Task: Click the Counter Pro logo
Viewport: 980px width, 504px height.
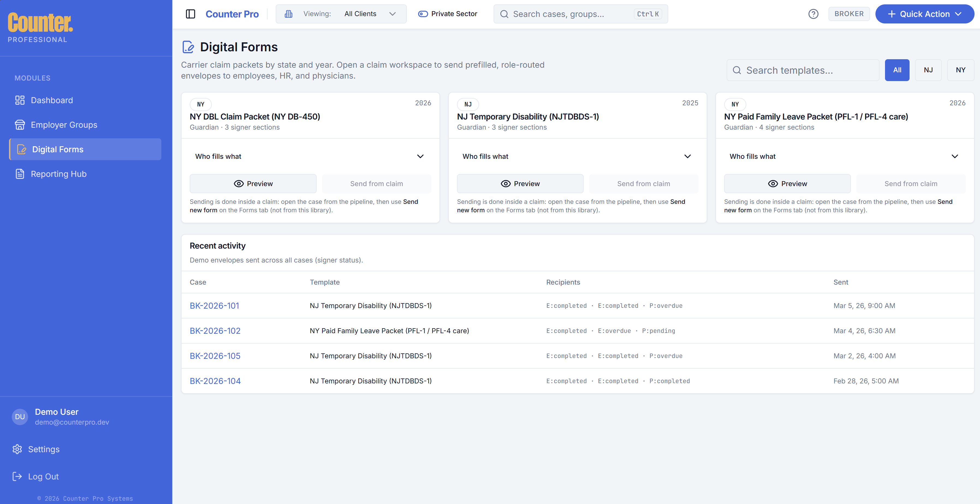Action: pos(232,14)
